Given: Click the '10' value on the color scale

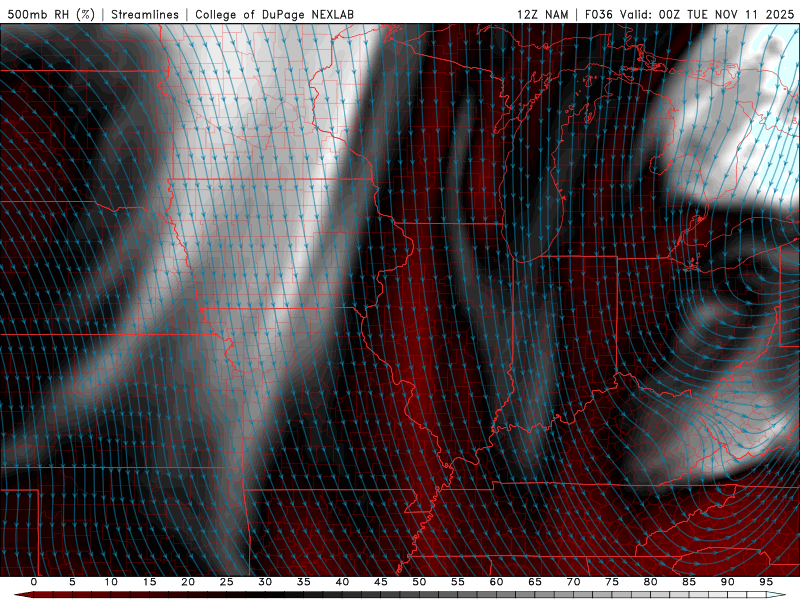Looking at the screenshot, I should (x=111, y=582).
